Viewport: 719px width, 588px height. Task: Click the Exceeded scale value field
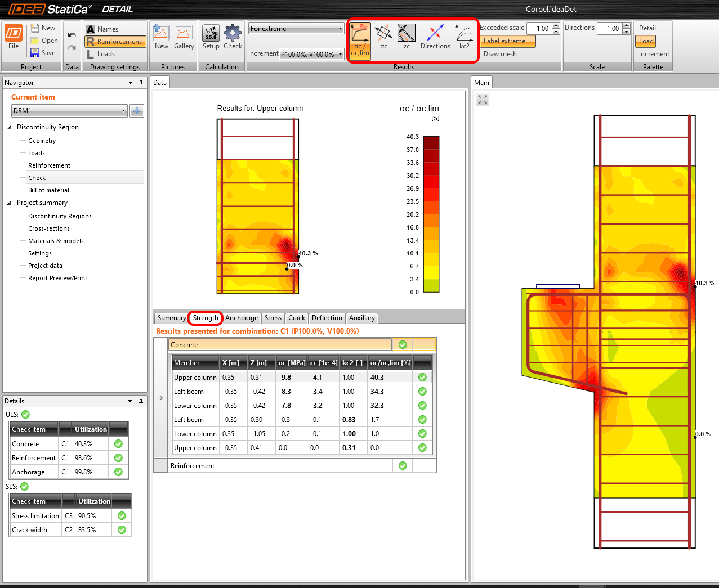point(539,28)
